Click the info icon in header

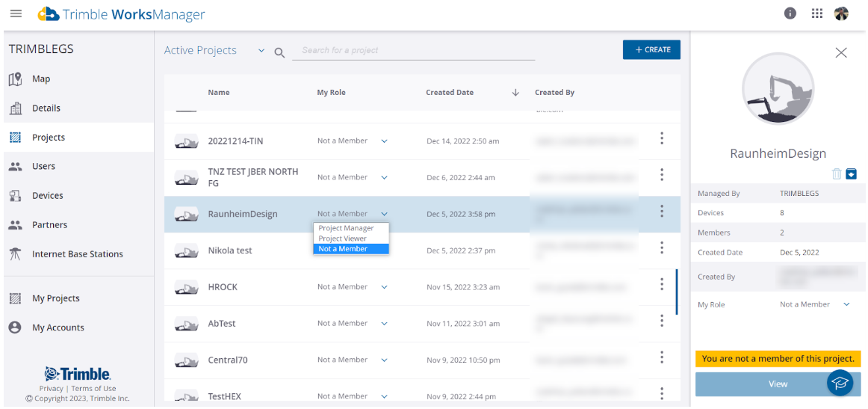[790, 13]
